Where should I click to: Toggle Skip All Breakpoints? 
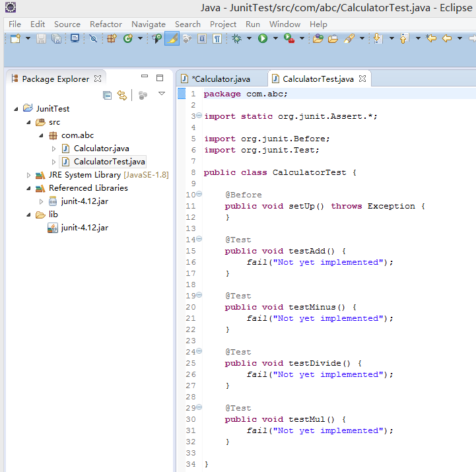(x=93, y=38)
